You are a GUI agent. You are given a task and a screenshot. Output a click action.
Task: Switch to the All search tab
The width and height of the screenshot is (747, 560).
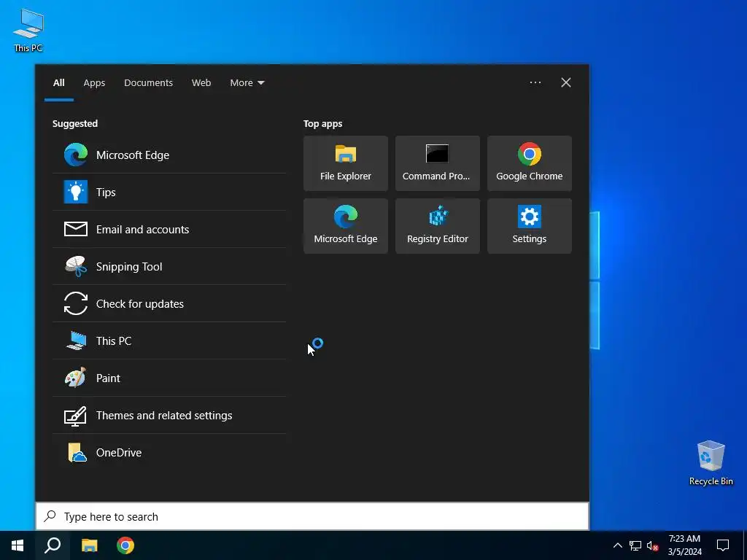click(x=59, y=83)
